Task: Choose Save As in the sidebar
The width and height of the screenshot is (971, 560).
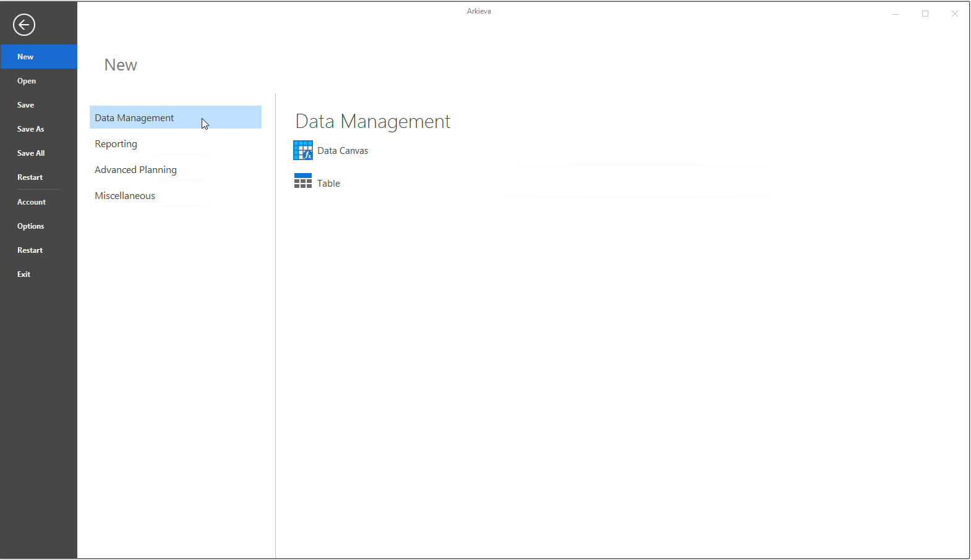Action: (x=38, y=129)
